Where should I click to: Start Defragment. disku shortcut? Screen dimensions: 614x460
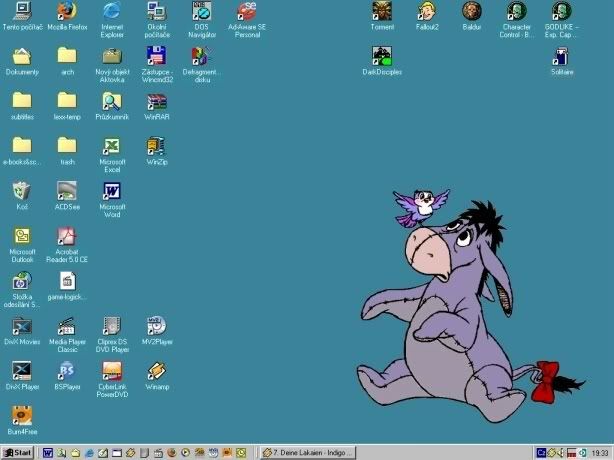click(202, 65)
